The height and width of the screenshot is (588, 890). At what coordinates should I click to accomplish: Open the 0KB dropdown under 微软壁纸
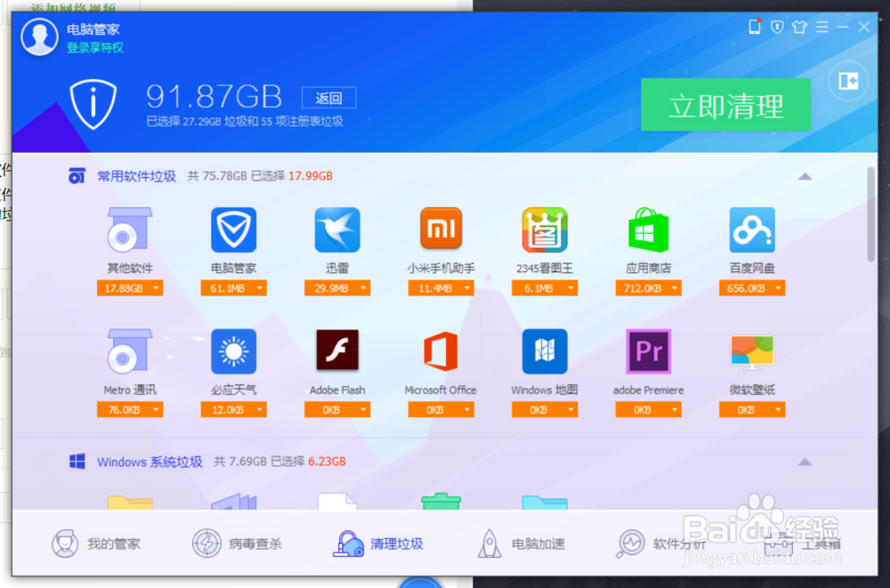coord(752,410)
